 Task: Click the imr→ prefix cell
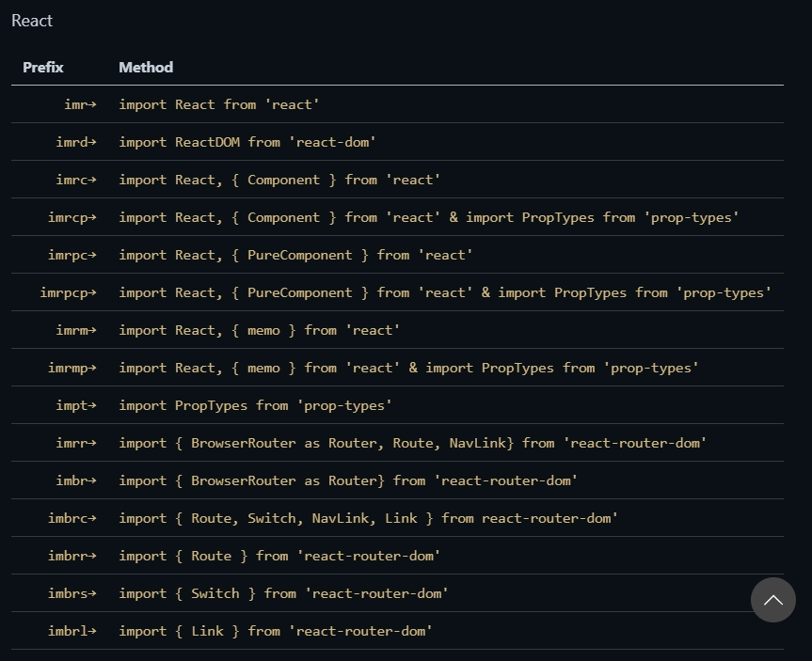80,104
